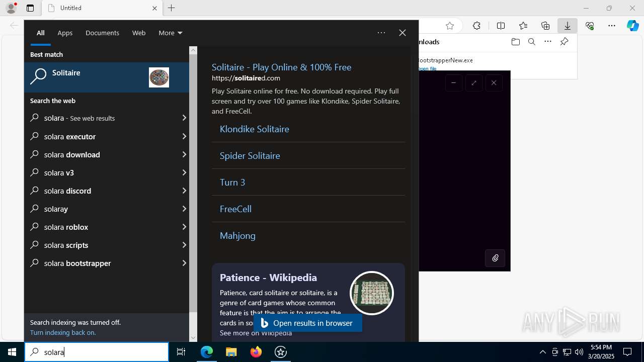Open the Turn 3 link

pos(232,182)
